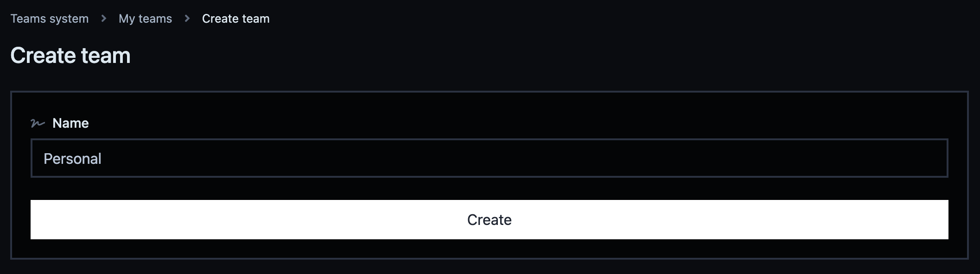The width and height of the screenshot is (980, 274).
Task: Return to the My teams page
Action: (x=145, y=19)
